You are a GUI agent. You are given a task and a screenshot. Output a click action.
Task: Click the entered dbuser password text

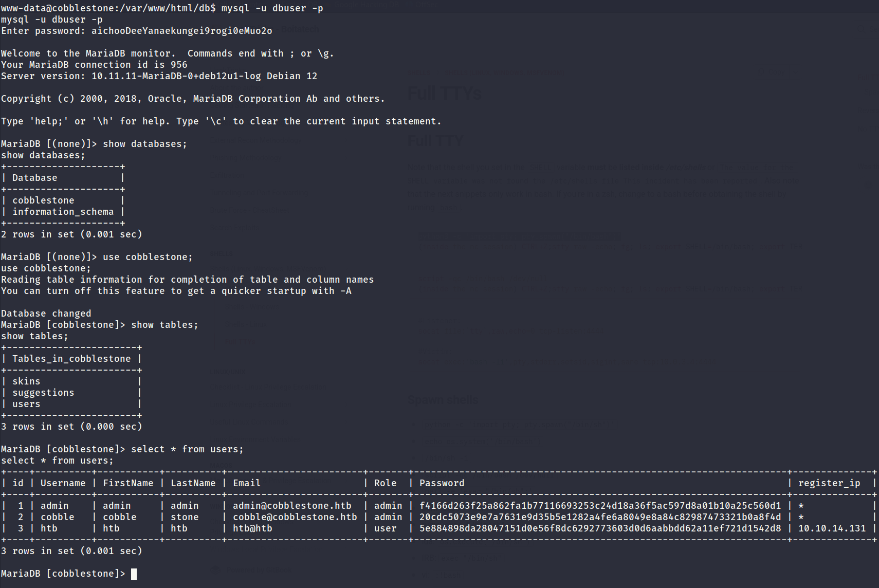pos(181,31)
